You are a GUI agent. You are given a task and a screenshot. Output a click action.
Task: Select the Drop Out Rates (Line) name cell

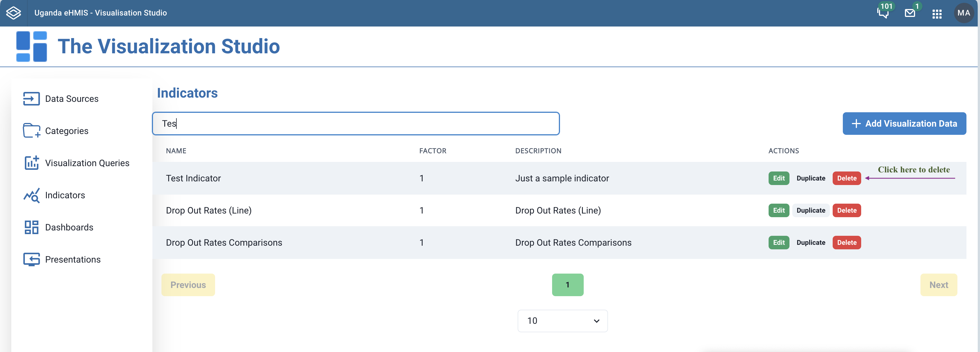[209, 211]
